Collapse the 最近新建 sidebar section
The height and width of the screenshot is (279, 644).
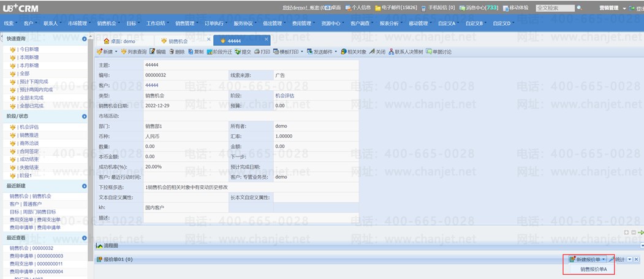pyautogui.click(x=84, y=186)
